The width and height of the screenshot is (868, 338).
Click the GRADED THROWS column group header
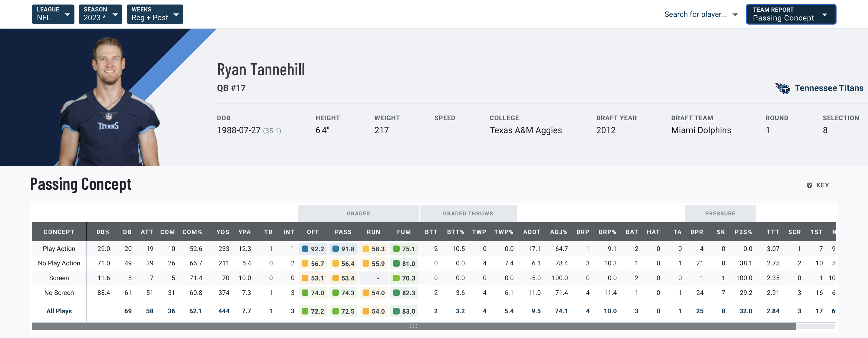468,214
